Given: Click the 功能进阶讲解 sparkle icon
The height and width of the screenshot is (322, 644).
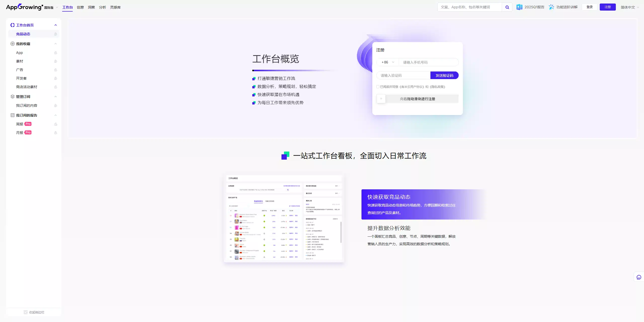Looking at the screenshot, I should point(551,7).
